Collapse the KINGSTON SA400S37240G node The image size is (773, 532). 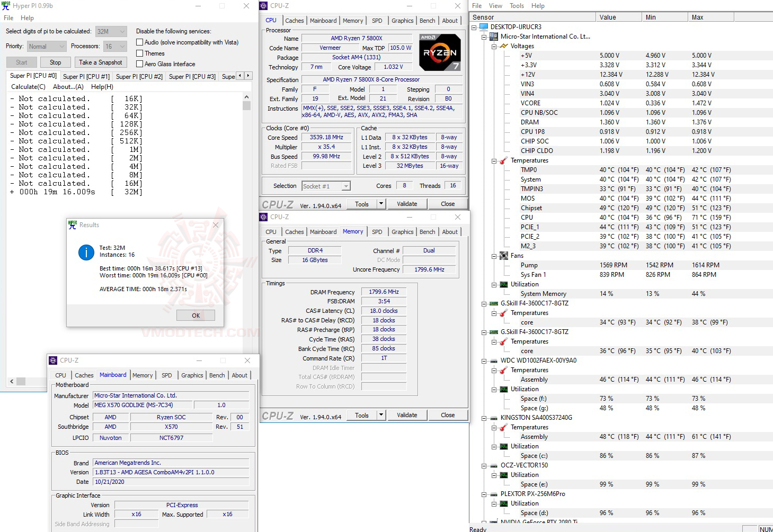pos(484,418)
